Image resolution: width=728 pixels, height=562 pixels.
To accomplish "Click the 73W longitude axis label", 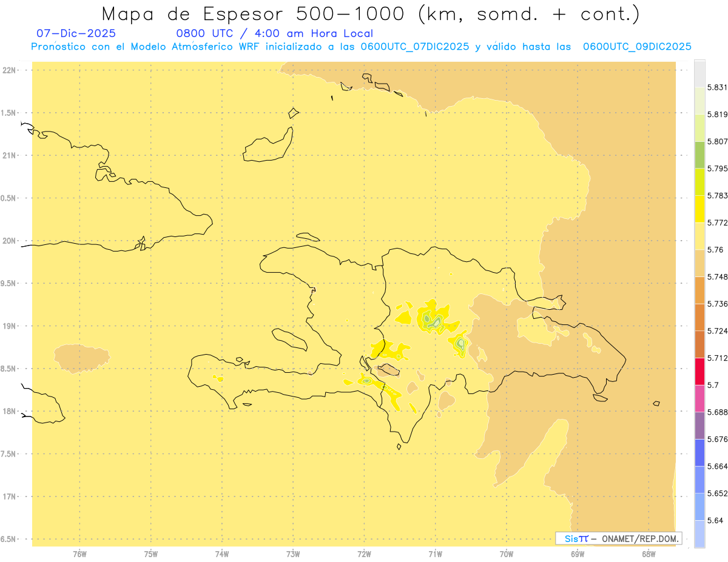I will [293, 554].
